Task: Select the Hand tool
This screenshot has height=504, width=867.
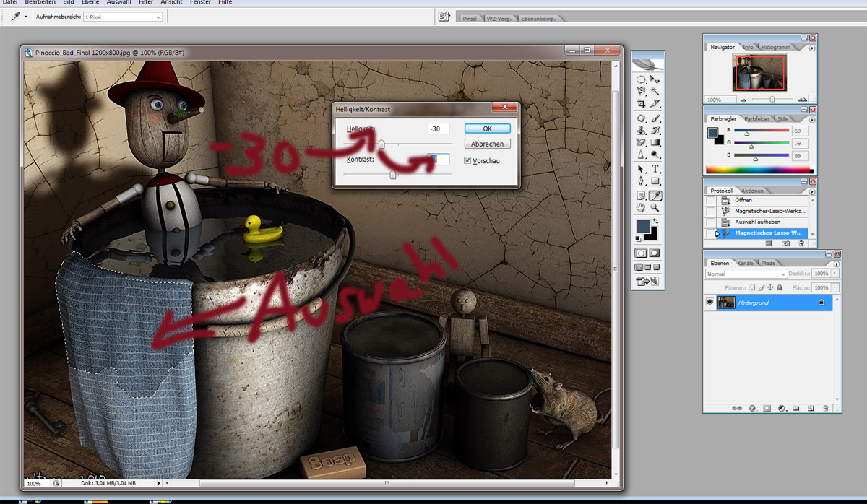Action: pos(642,207)
